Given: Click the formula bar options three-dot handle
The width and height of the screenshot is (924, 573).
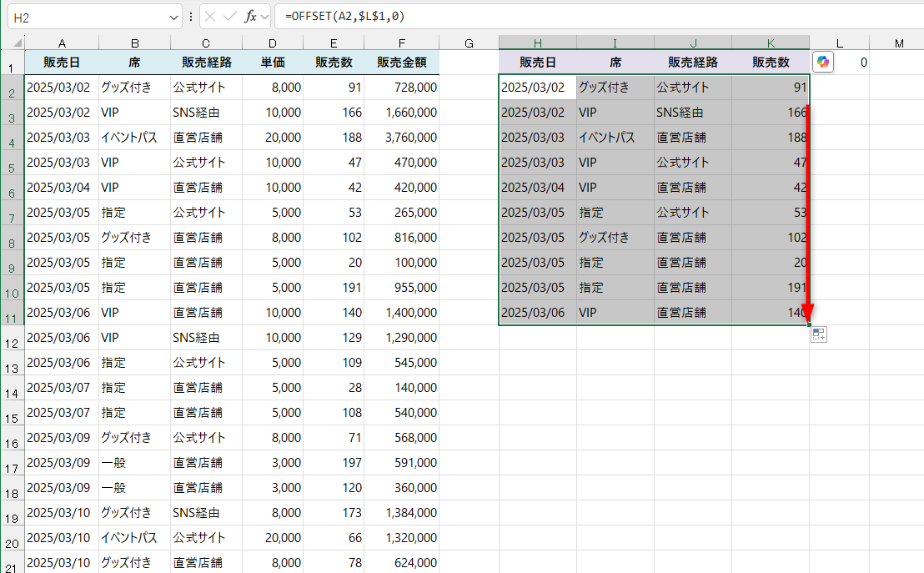Looking at the screenshot, I should [191, 17].
